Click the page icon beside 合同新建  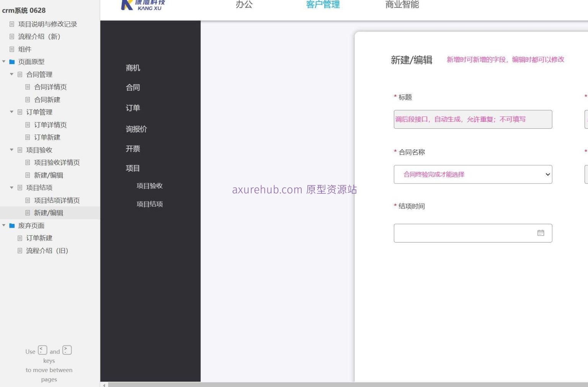(x=28, y=99)
